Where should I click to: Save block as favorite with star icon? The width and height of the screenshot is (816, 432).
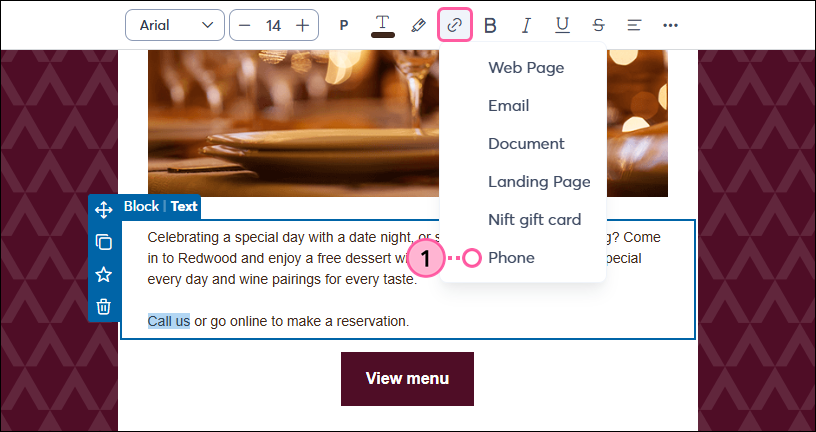coord(104,274)
